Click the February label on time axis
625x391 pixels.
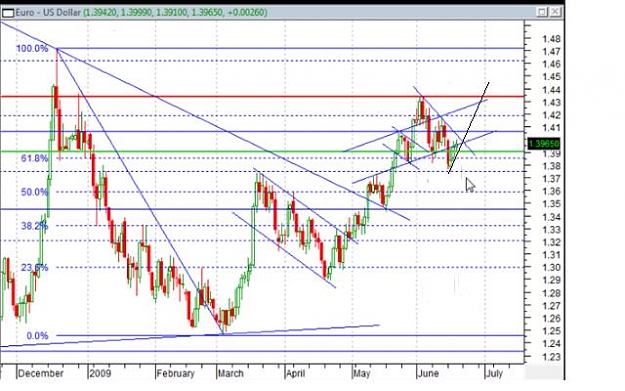click(x=175, y=373)
